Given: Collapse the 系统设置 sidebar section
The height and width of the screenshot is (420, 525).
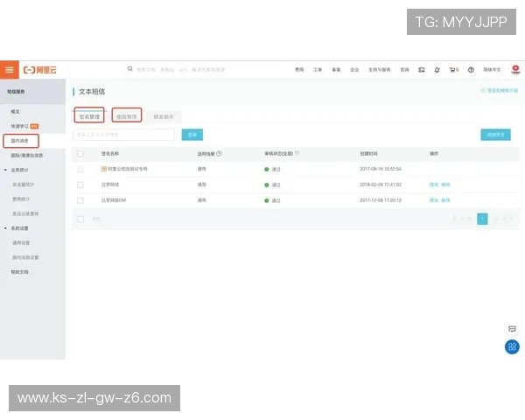Looking at the screenshot, I should (x=5, y=228).
